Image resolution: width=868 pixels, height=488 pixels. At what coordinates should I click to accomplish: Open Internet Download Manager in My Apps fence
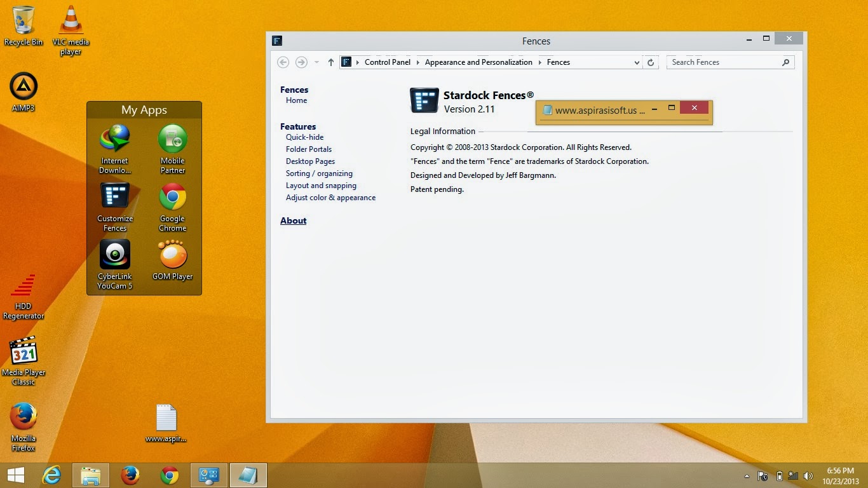click(x=115, y=149)
